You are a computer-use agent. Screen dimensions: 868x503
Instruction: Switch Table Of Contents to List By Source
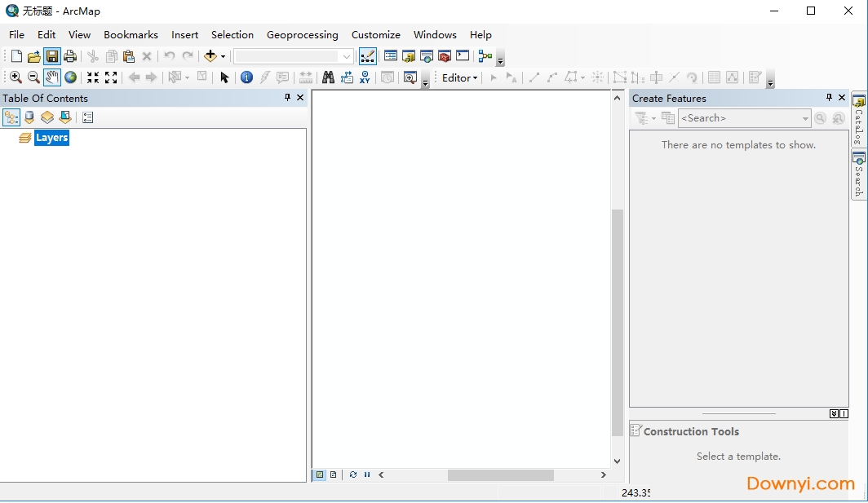pyautogui.click(x=29, y=117)
